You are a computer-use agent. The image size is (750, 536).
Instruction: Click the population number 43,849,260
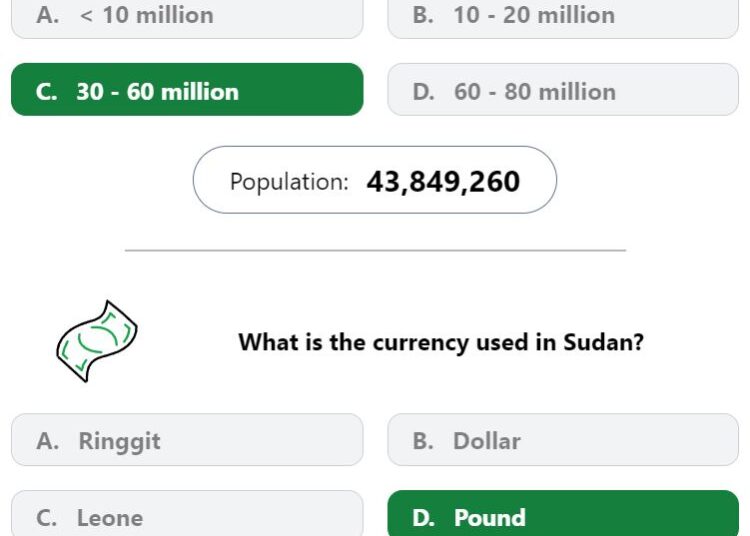pos(443,182)
